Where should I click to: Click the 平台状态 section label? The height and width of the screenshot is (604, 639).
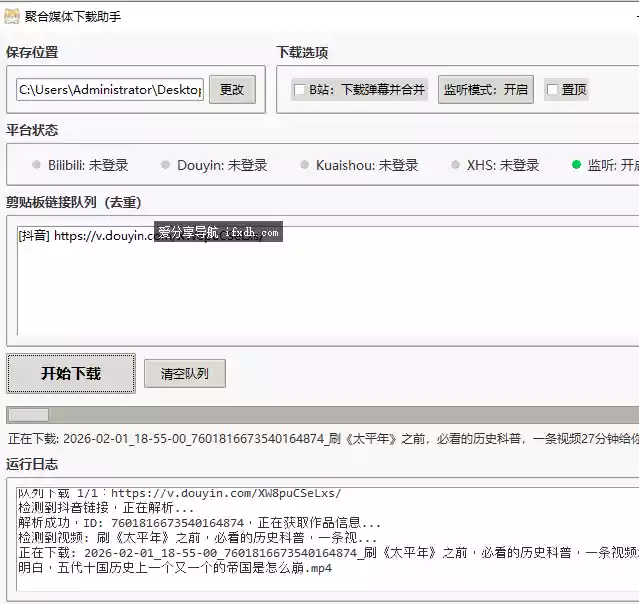[32, 130]
